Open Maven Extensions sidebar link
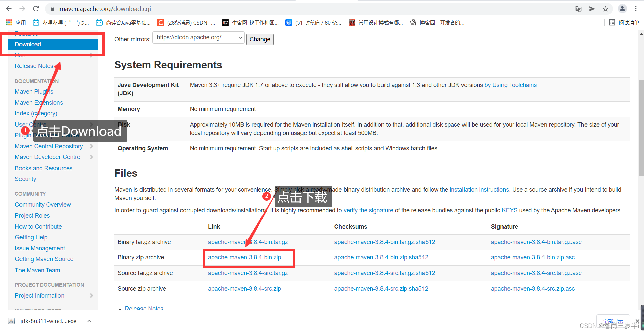The width and height of the screenshot is (644, 332). pyautogui.click(x=39, y=103)
